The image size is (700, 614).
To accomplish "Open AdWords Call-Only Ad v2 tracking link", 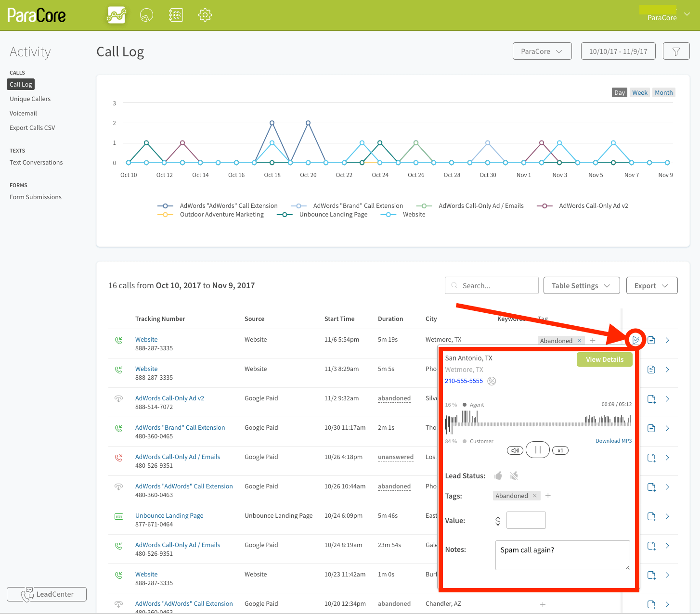I will click(169, 398).
